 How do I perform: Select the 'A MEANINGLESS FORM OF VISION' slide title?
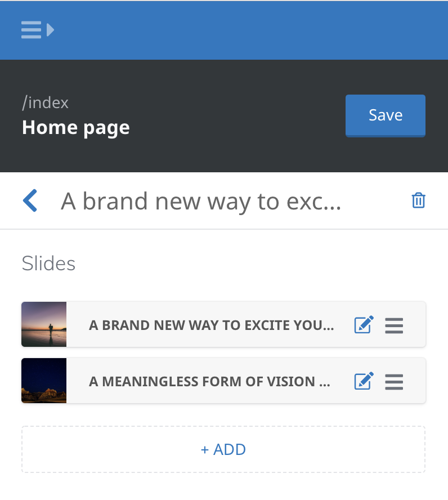tap(209, 381)
